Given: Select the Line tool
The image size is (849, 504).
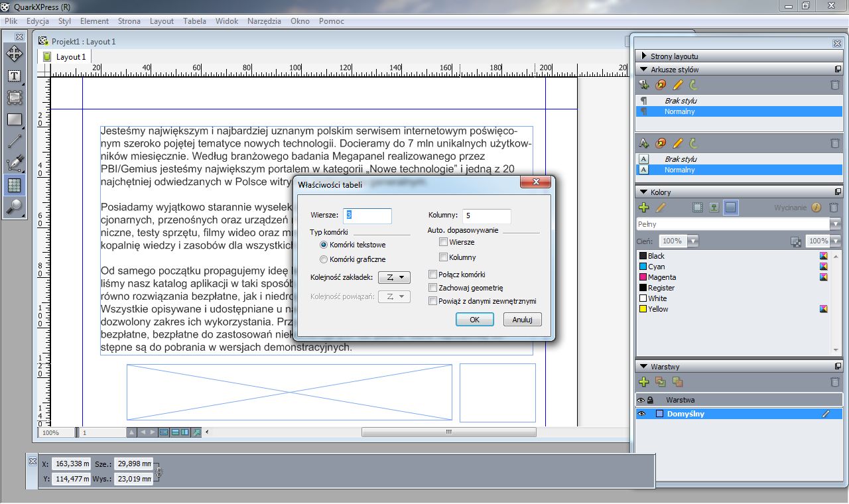Looking at the screenshot, I should 14,142.
